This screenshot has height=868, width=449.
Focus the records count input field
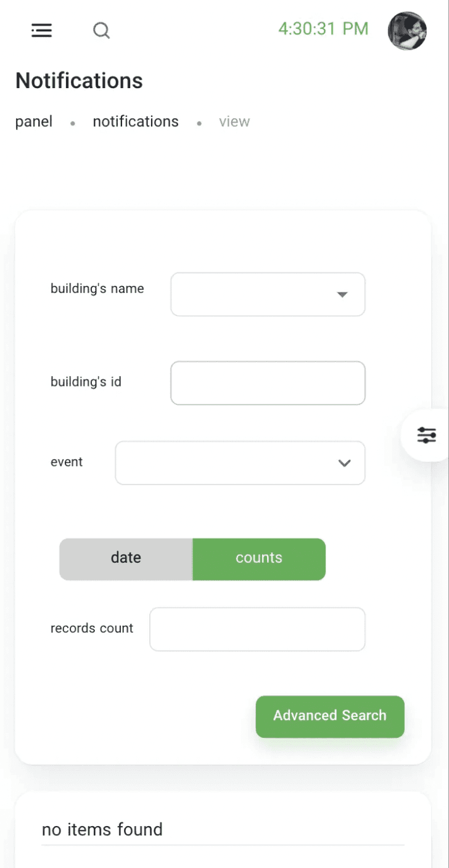pos(257,629)
